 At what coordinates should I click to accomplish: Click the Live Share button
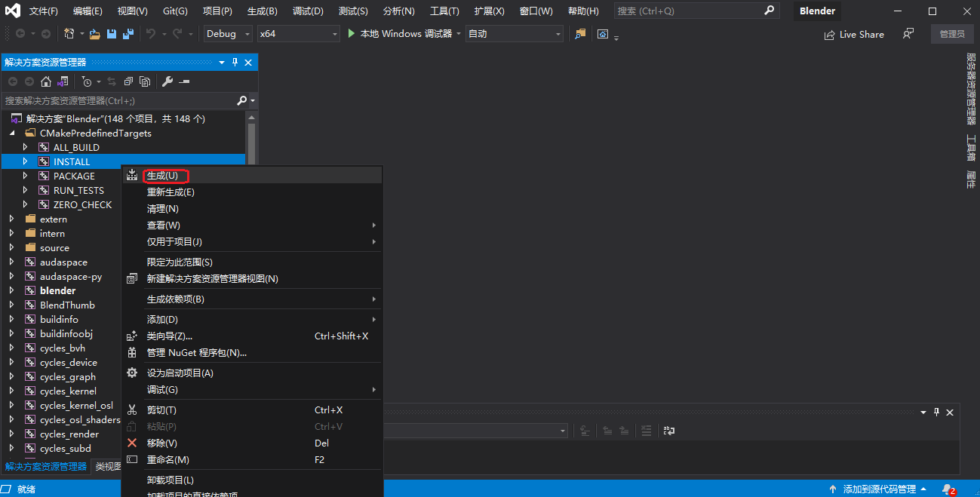[854, 34]
